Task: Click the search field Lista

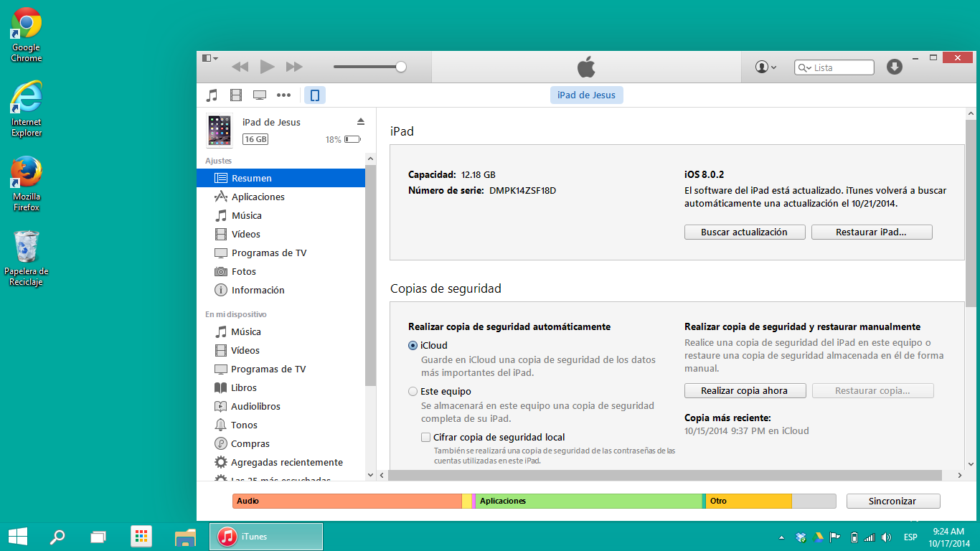Action: (834, 67)
